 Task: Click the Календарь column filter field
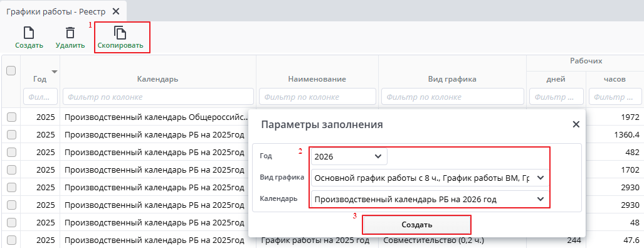click(158, 97)
